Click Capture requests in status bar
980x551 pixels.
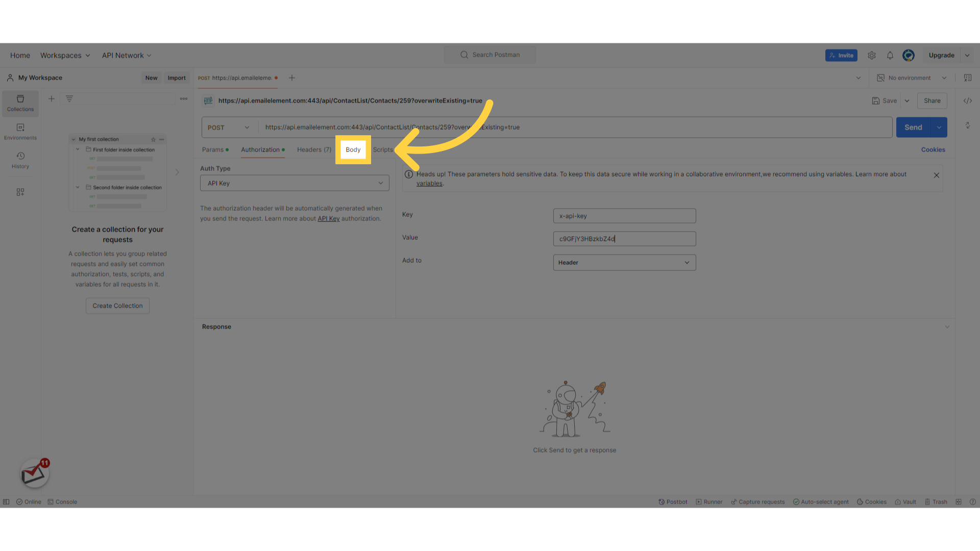[x=758, y=502]
